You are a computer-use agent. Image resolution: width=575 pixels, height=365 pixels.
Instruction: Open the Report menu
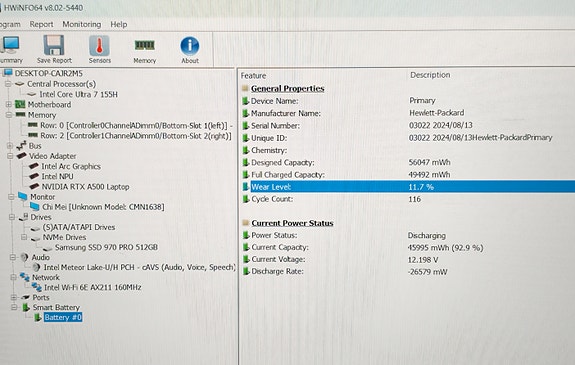(x=41, y=24)
